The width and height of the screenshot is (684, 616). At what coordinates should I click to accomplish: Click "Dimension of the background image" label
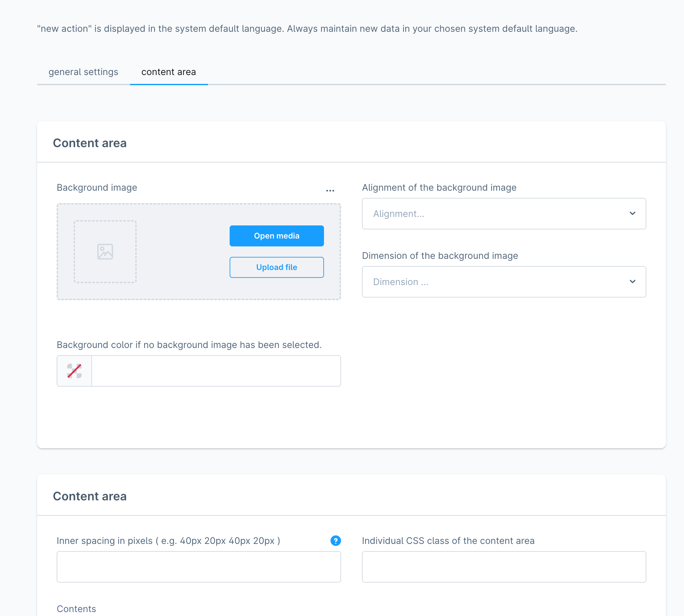click(x=440, y=256)
